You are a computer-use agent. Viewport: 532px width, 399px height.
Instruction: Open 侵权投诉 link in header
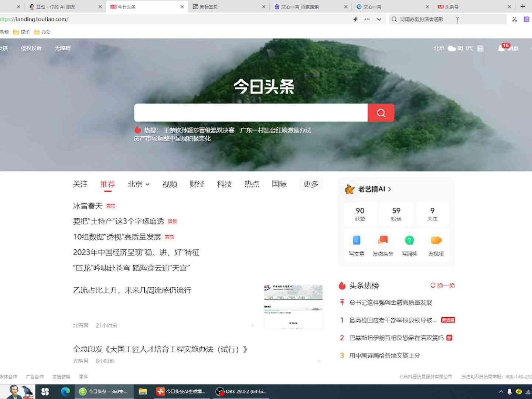[x=31, y=48]
